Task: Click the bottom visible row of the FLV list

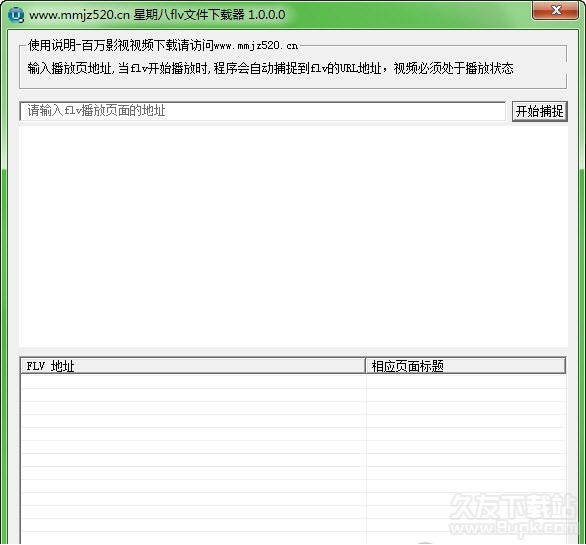Action: [x=293, y=538]
